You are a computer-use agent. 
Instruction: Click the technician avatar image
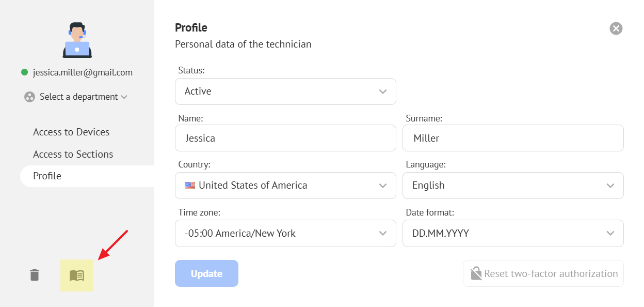77,40
